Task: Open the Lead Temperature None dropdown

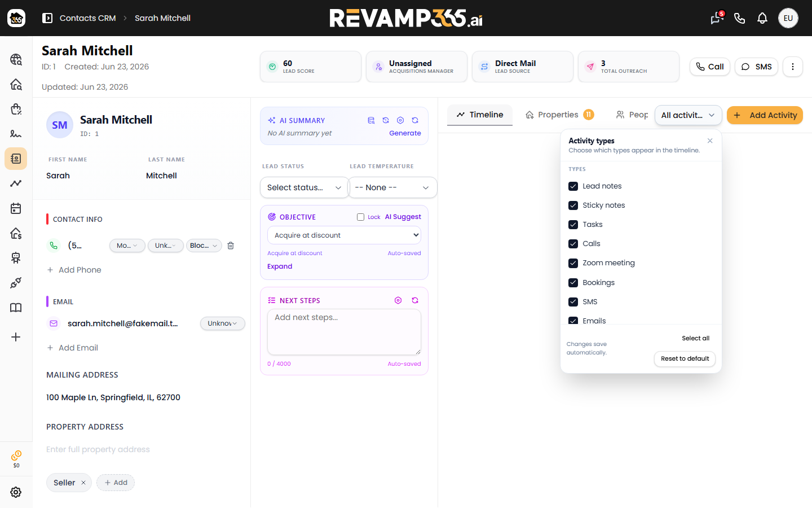Action: pyautogui.click(x=392, y=187)
